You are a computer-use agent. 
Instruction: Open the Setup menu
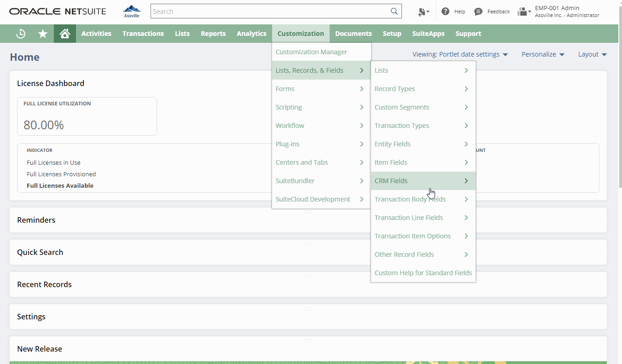coord(392,34)
